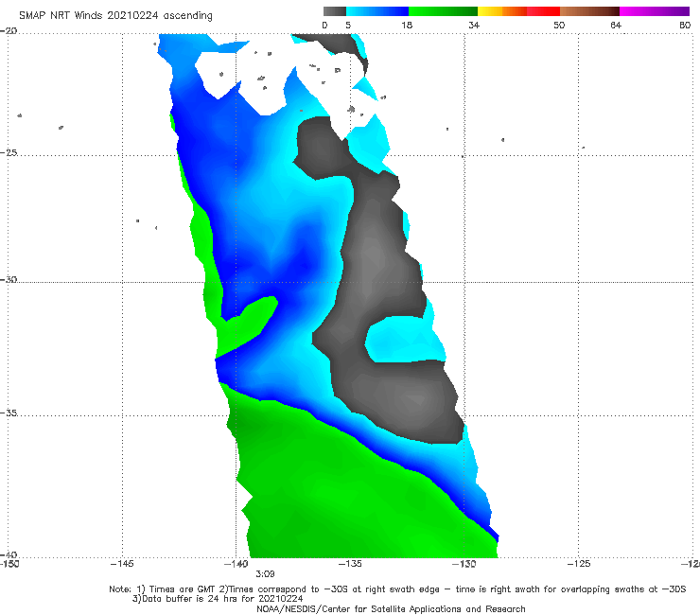Click the latitude label '-35'
700x615 pixels.
9,413
